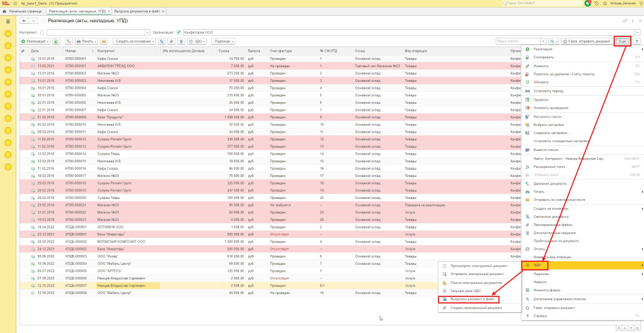Switch to Начальная страница tab
The height and width of the screenshot is (333, 644).
27,12
